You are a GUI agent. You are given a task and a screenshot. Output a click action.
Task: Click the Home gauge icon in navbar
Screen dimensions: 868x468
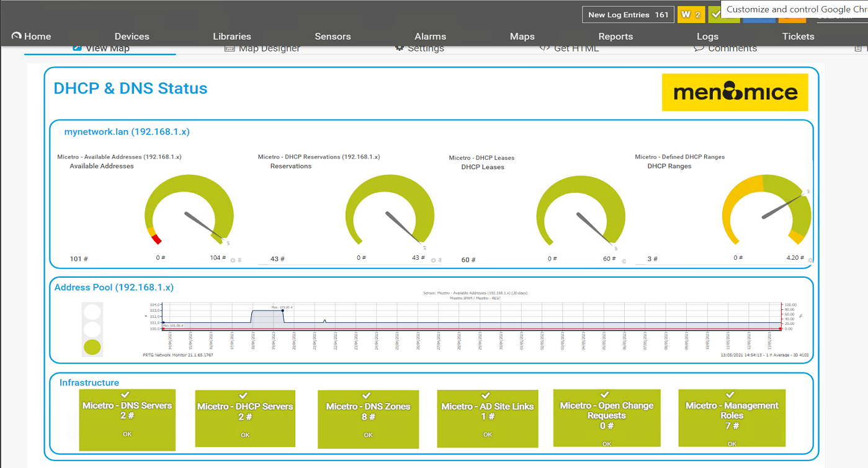(x=17, y=36)
